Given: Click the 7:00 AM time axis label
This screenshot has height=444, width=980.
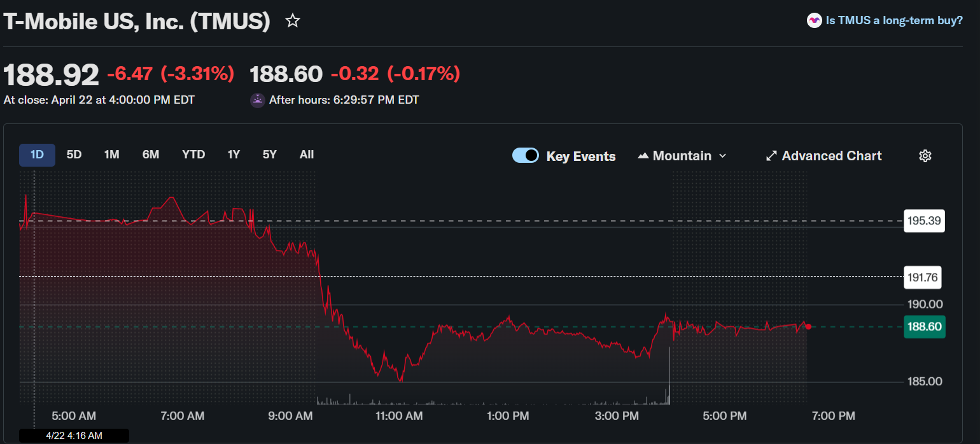Looking at the screenshot, I should click(183, 416).
